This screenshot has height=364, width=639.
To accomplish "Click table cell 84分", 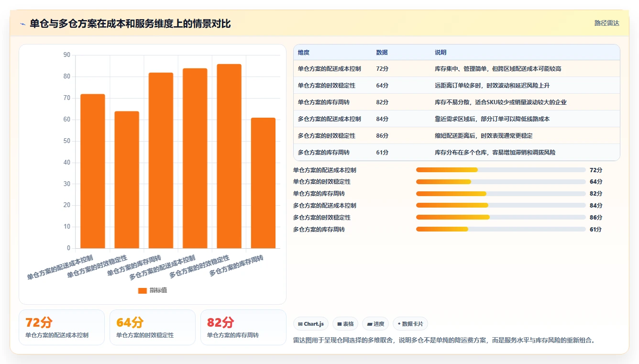I will [x=382, y=119].
